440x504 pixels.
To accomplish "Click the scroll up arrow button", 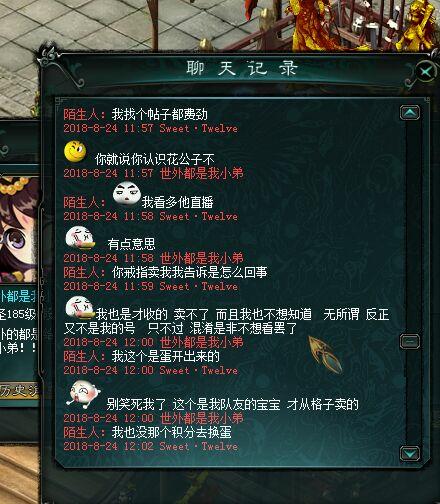I will coord(410,113).
